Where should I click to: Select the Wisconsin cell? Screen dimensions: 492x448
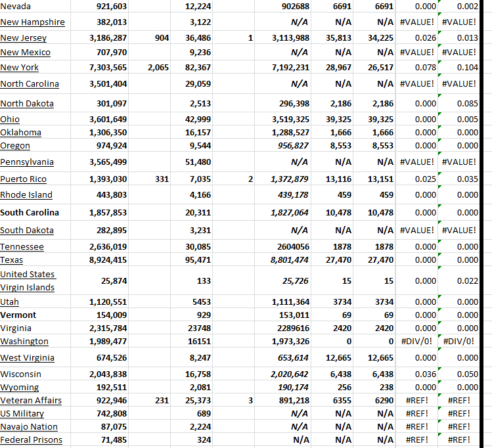pos(35,374)
